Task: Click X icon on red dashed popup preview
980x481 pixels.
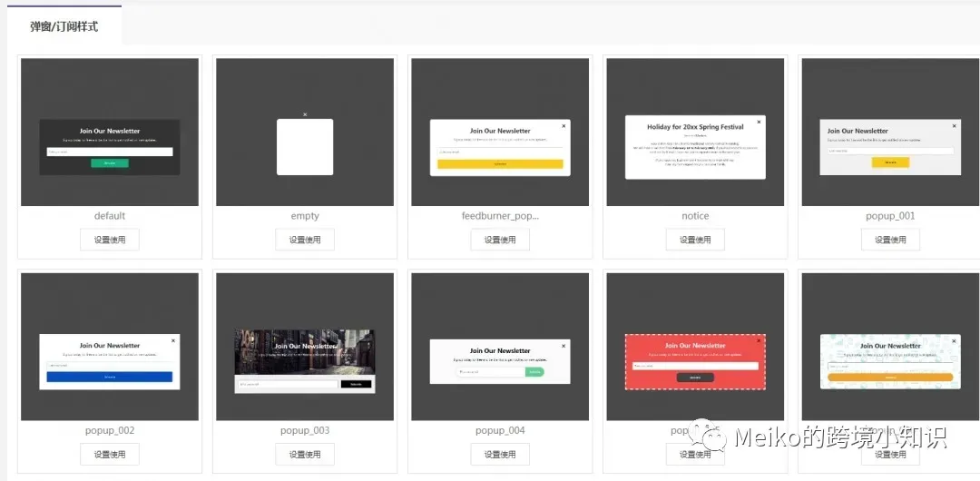Action: click(759, 341)
